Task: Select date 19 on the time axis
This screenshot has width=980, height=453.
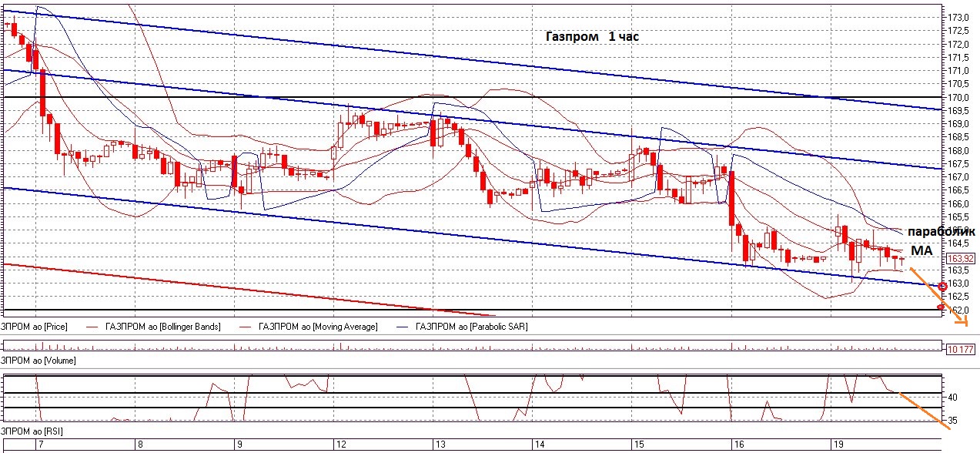Action: click(838, 445)
